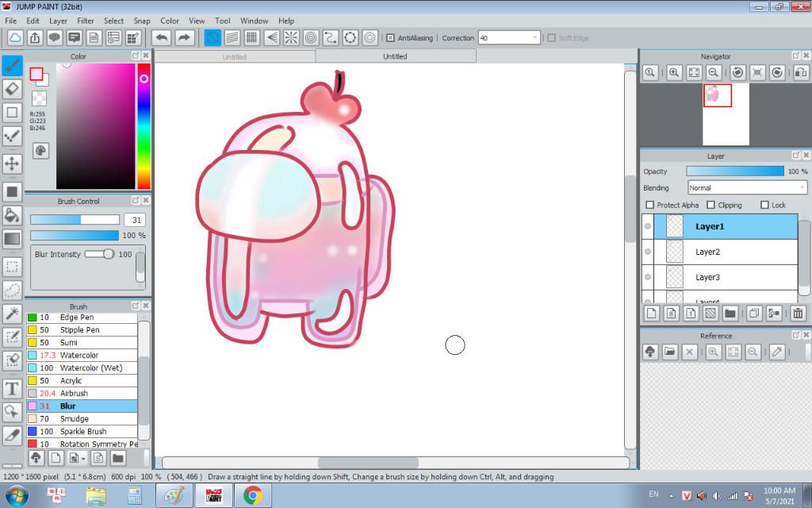Screen dimensions: 812x508
Task: Select Layer2 in layer list
Action: point(725,252)
